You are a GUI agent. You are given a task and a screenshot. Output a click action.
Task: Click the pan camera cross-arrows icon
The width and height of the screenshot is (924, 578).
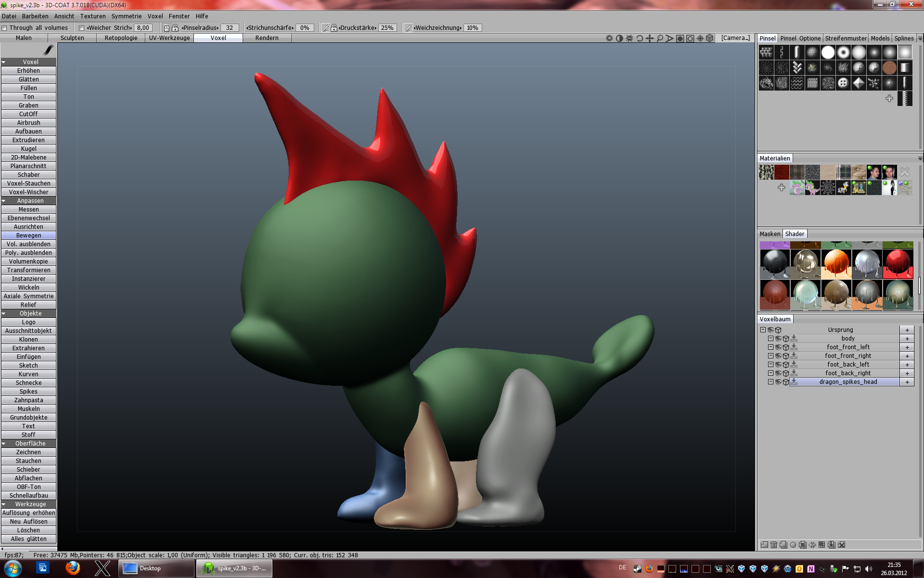point(650,39)
